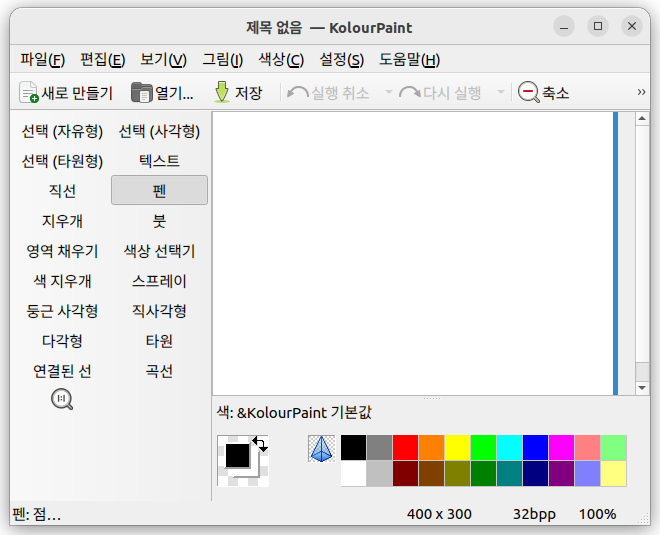Screen dimensions: 660x535
Task: Activate the 색상 선택기 color picker tool
Action: coord(159,251)
